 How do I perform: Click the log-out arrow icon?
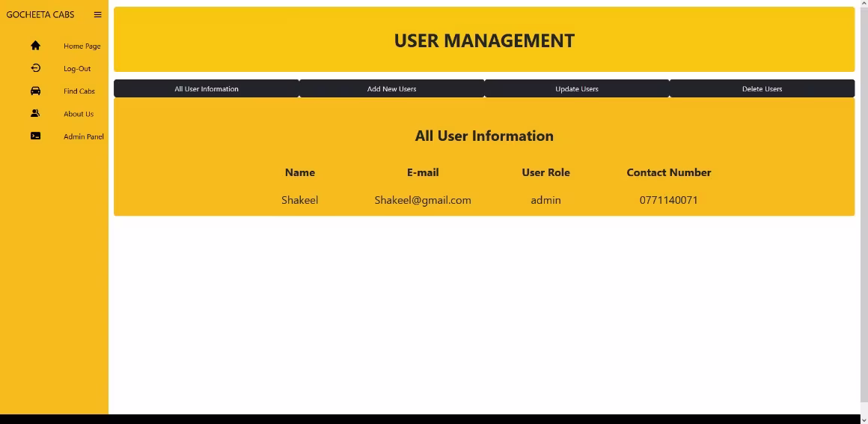[x=35, y=68]
